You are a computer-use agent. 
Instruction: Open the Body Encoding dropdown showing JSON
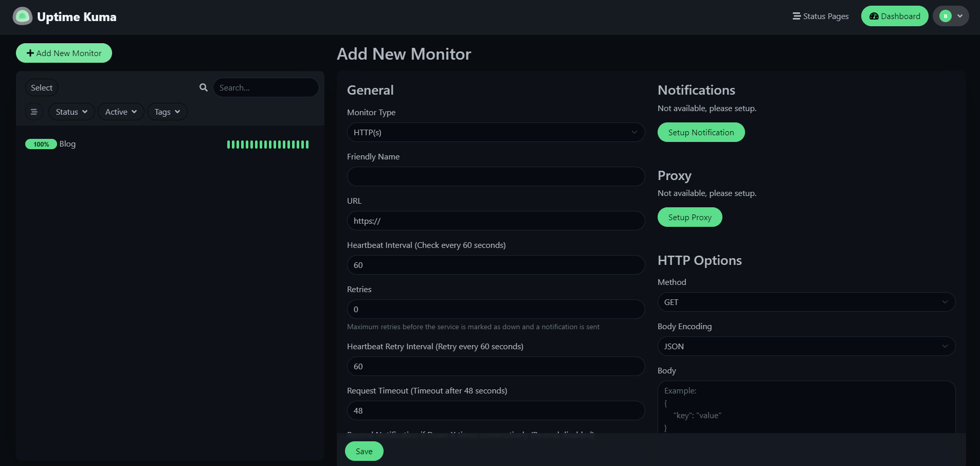(x=806, y=346)
